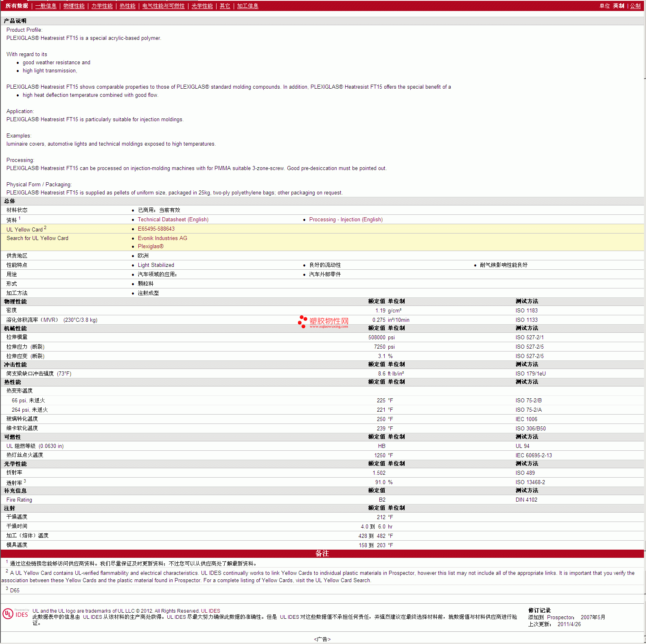Click 简支梁缺口冲击强度 row label
646x644 pixels.
(39, 373)
